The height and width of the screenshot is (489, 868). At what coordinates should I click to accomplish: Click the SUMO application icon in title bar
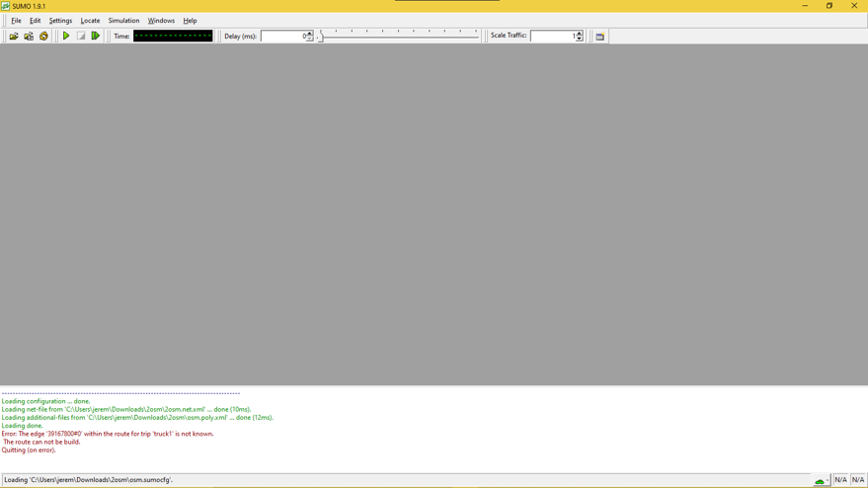coord(6,6)
